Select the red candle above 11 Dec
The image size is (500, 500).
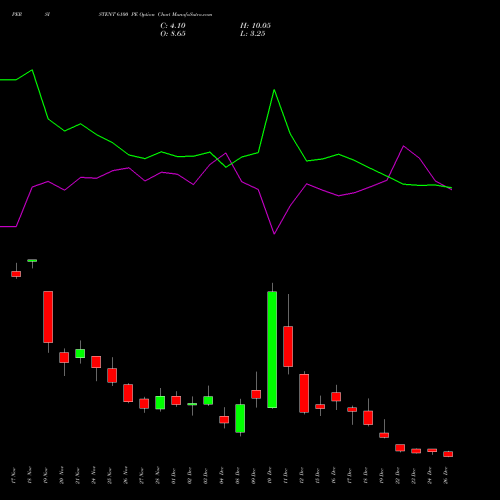(288, 346)
